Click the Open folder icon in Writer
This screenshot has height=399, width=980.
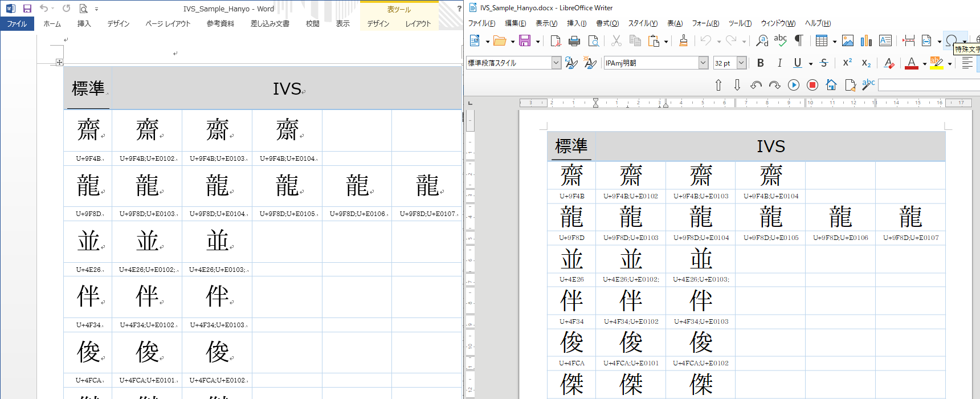click(x=500, y=40)
